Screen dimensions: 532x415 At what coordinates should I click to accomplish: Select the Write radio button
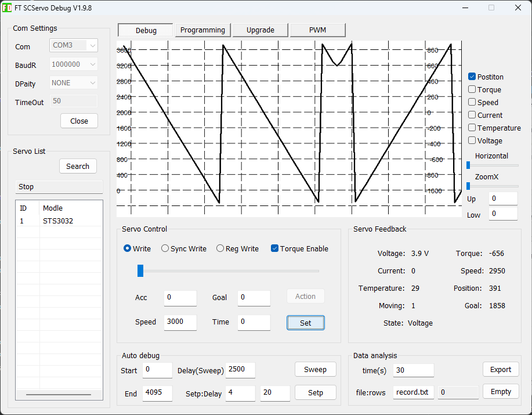pyautogui.click(x=127, y=248)
